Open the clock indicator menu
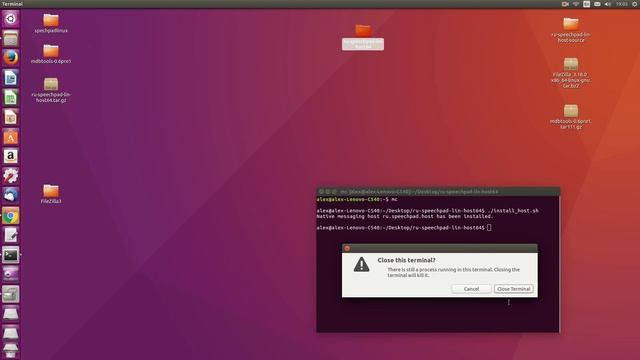The height and width of the screenshot is (360, 640). click(x=622, y=4)
